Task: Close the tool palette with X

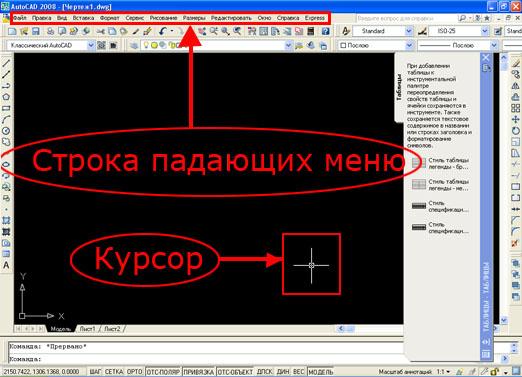Action: pos(486,57)
